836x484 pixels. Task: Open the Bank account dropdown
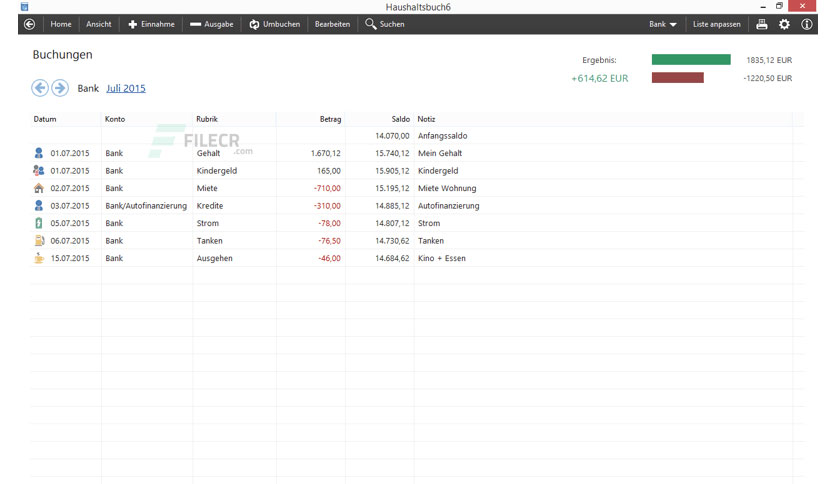click(663, 24)
